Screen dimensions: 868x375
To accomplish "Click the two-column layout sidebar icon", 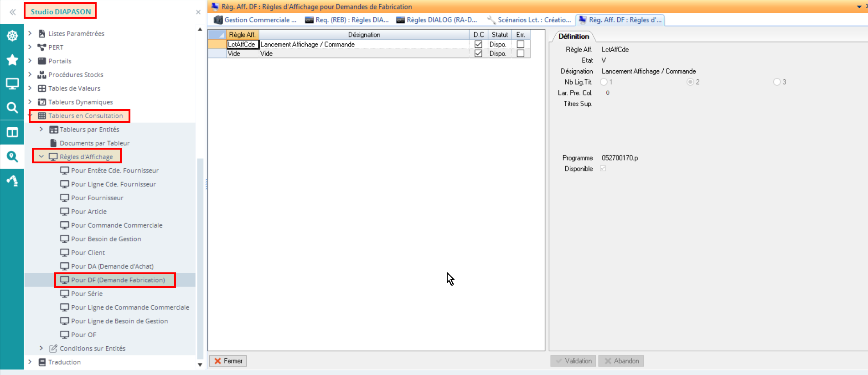I will pos(12,132).
